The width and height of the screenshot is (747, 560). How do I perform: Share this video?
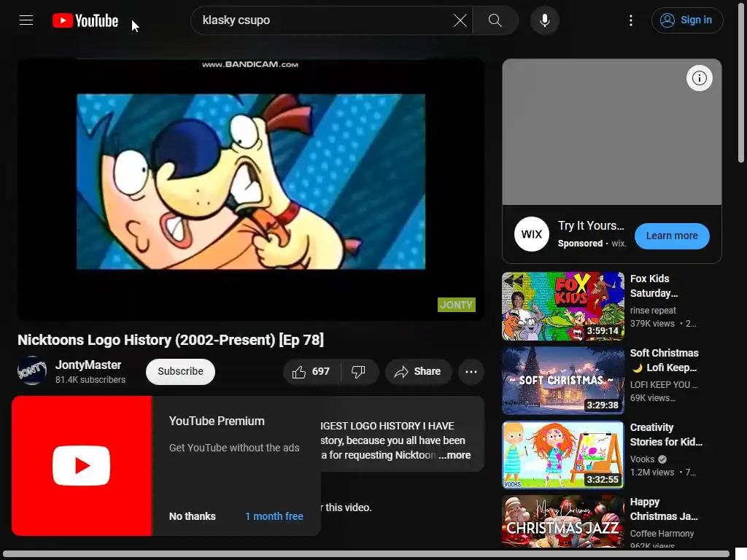pyautogui.click(x=418, y=371)
